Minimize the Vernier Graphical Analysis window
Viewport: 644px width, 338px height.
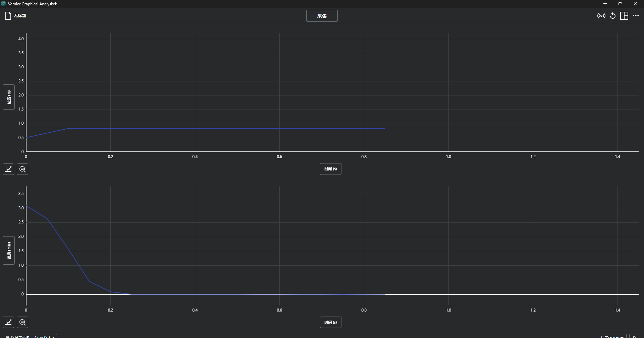click(x=605, y=4)
